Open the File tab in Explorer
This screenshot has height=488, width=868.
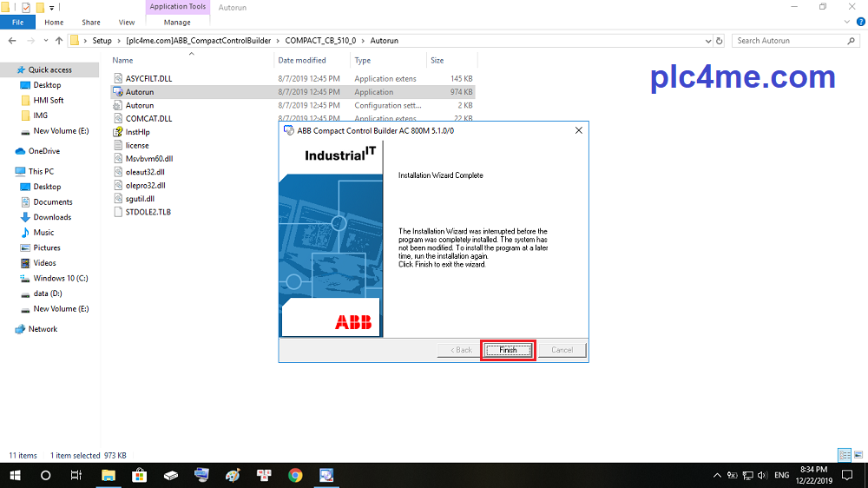pos(17,23)
